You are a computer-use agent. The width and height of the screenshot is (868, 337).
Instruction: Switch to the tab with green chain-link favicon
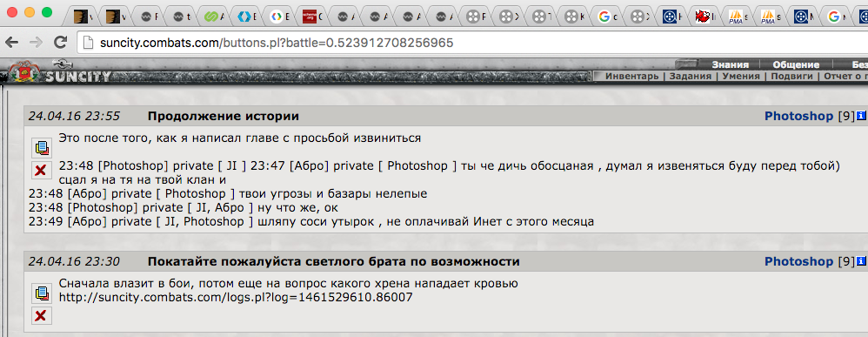click(x=215, y=17)
